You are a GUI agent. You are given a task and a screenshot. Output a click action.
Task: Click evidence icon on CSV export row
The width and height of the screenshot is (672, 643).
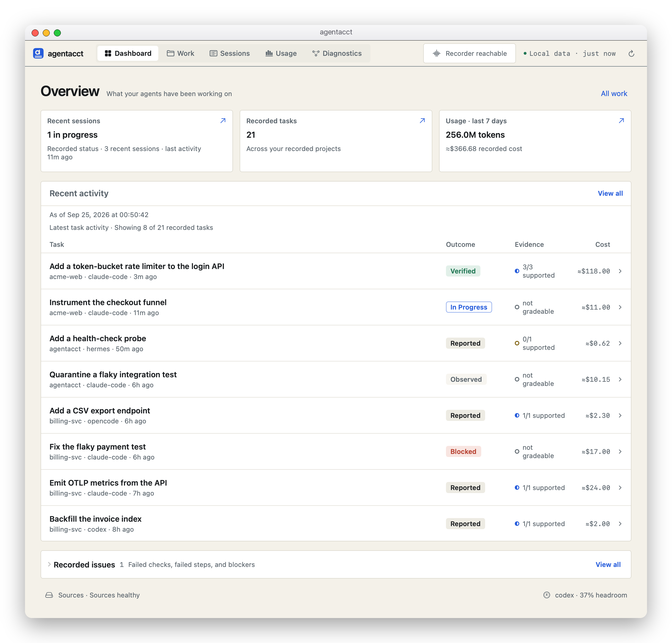click(517, 415)
